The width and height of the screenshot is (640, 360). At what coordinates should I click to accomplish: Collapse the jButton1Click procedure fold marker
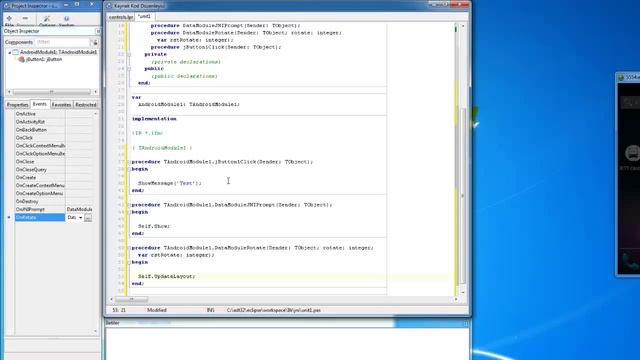coord(129,162)
